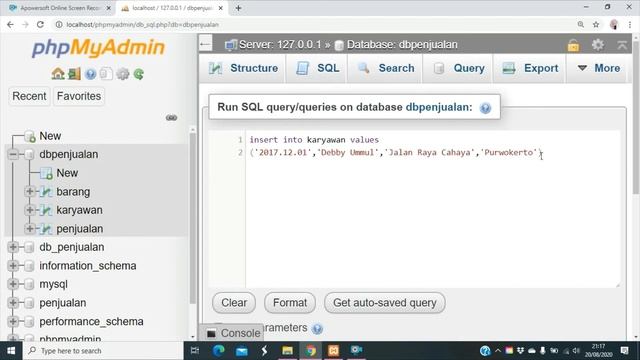Screen dimensions: 640x360
Task: Open the karyawan table
Action: point(79,210)
